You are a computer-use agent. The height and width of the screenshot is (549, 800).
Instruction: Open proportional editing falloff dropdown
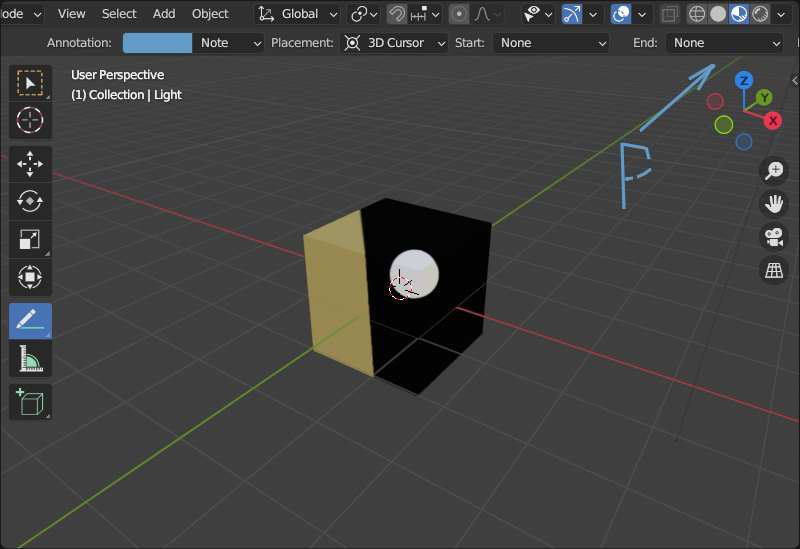[x=487, y=14]
